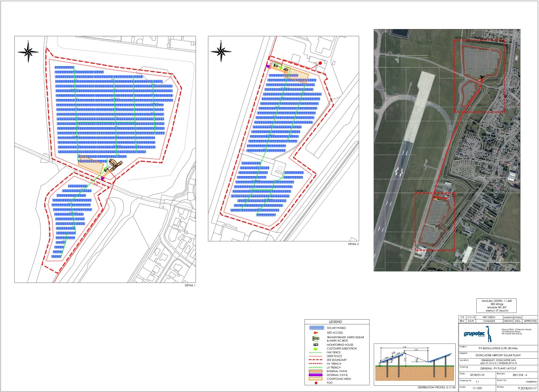The width and height of the screenshot is (539, 392).
Task: Pick the orange internal paths swatch in legend
Action: (x=315, y=371)
